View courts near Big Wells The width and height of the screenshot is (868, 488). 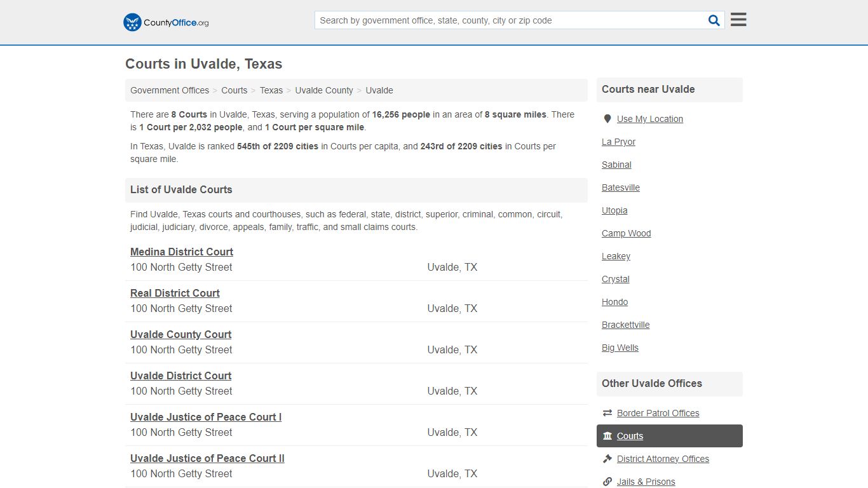click(620, 348)
